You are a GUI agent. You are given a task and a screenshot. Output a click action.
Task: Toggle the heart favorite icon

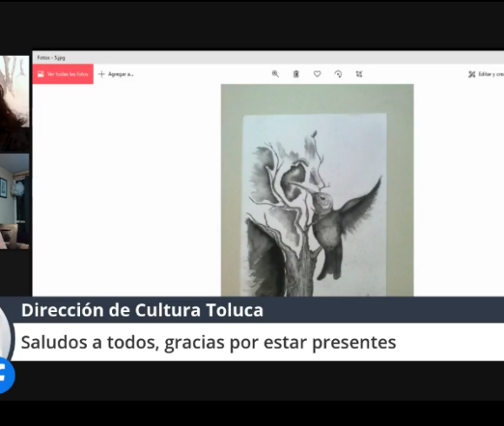tap(317, 74)
